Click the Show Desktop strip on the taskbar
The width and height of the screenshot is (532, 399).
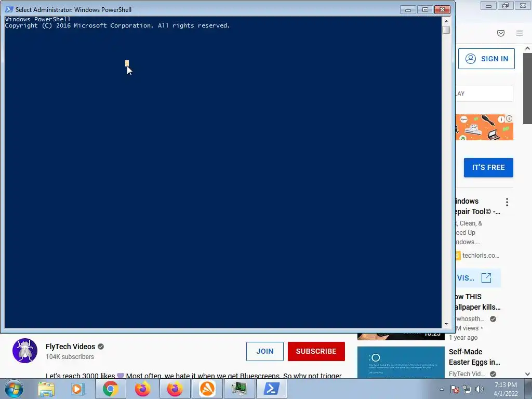click(529, 389)
